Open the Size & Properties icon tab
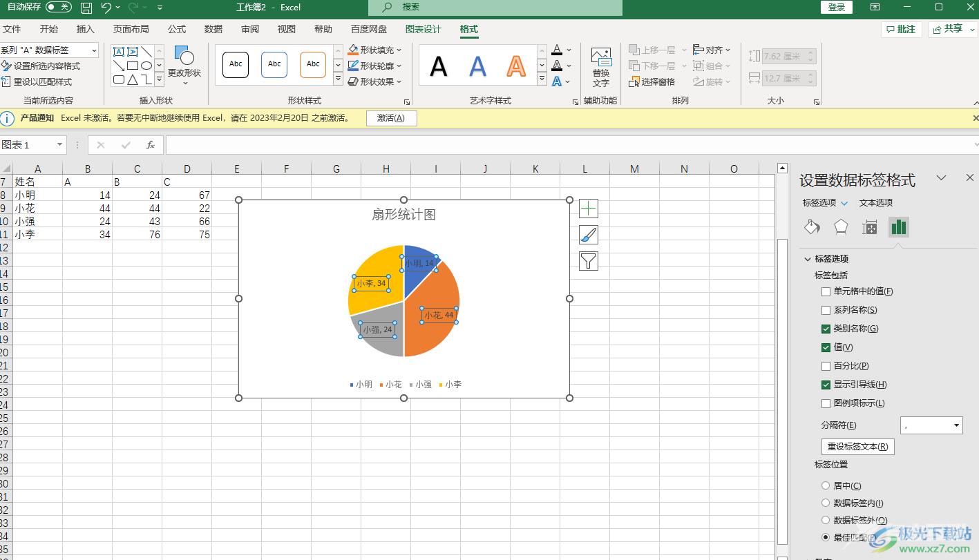The width and height of the screenshot is (979, 560). [869, 227]
